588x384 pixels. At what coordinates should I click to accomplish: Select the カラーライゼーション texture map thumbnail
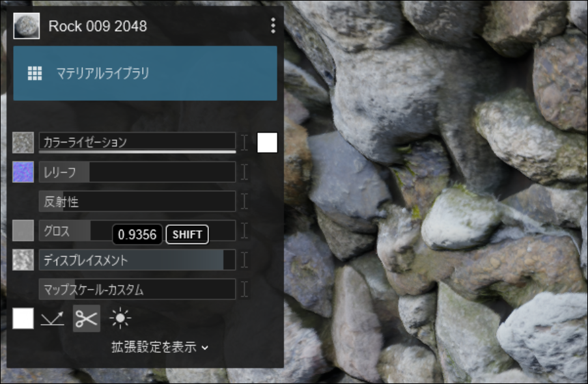(x=23, y=143)
